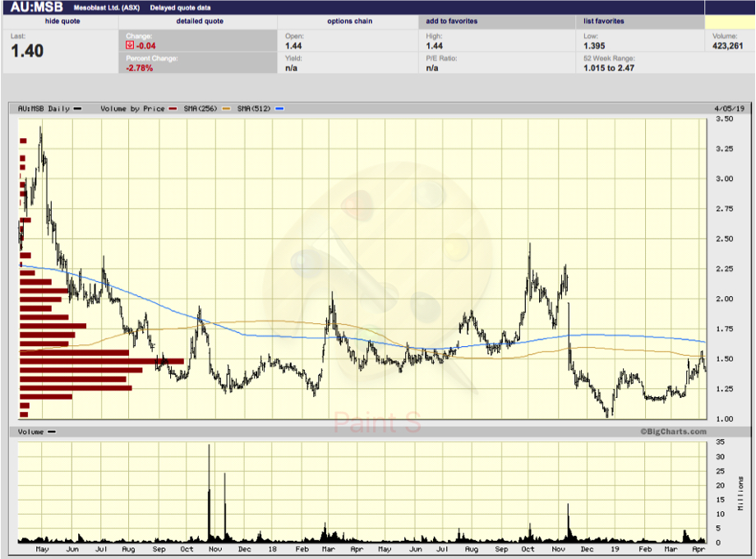The image size is (756, 559).
Task: Click the Volume value 423,261
Action: coord(727,46)
